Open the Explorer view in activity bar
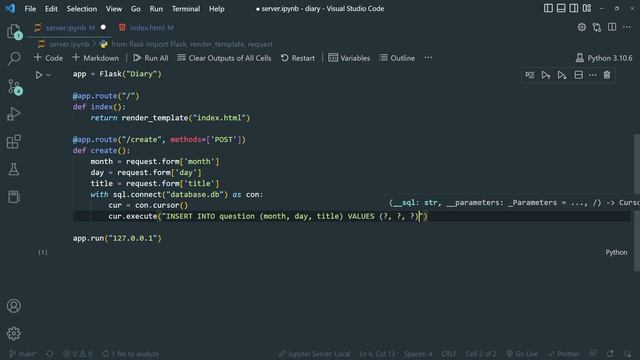 pos(14,32)
